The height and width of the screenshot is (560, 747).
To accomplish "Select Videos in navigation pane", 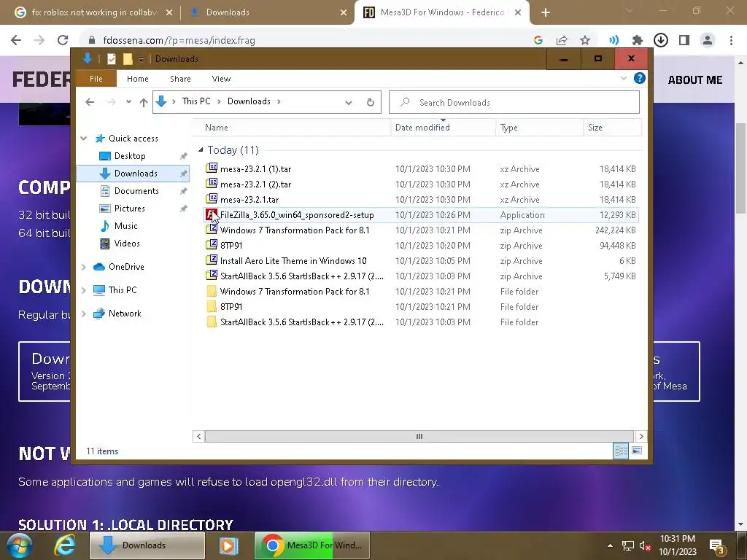I will tap(127, 244).
